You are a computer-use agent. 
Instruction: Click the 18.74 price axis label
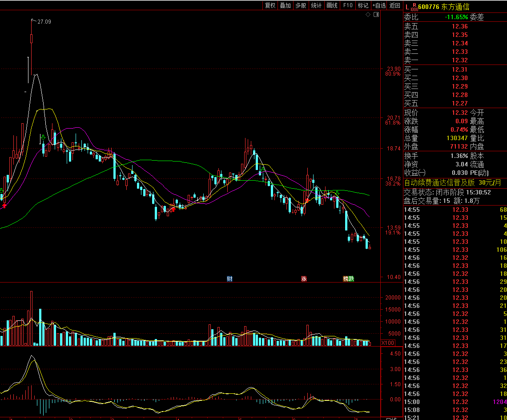click(x=394, y=149)
